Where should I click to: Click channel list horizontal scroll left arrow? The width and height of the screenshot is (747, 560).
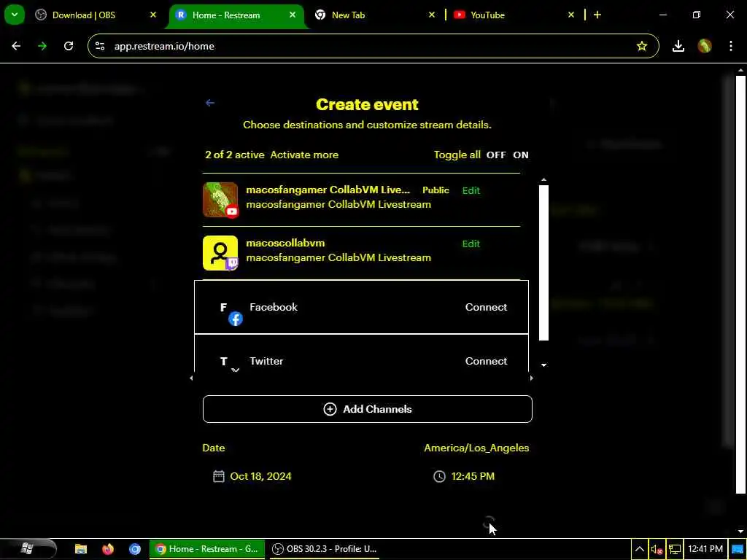(x=192, y=378)
